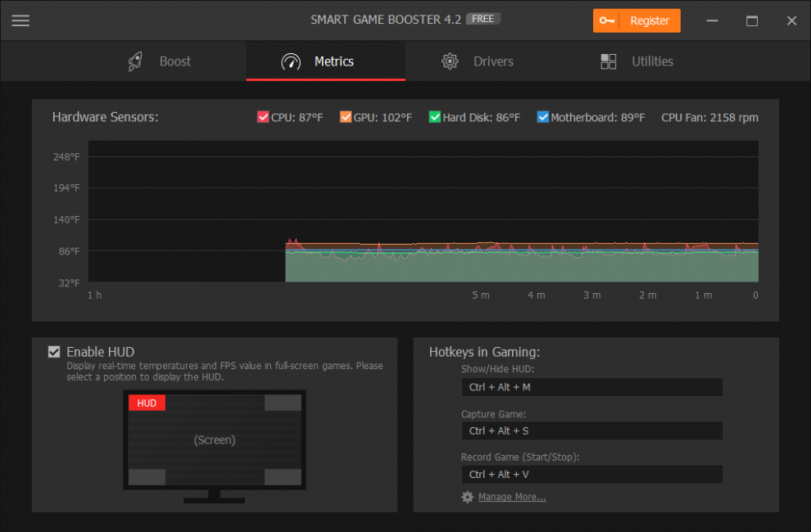Toggle the Motherboard sensor checkbox

pos(543,117)
